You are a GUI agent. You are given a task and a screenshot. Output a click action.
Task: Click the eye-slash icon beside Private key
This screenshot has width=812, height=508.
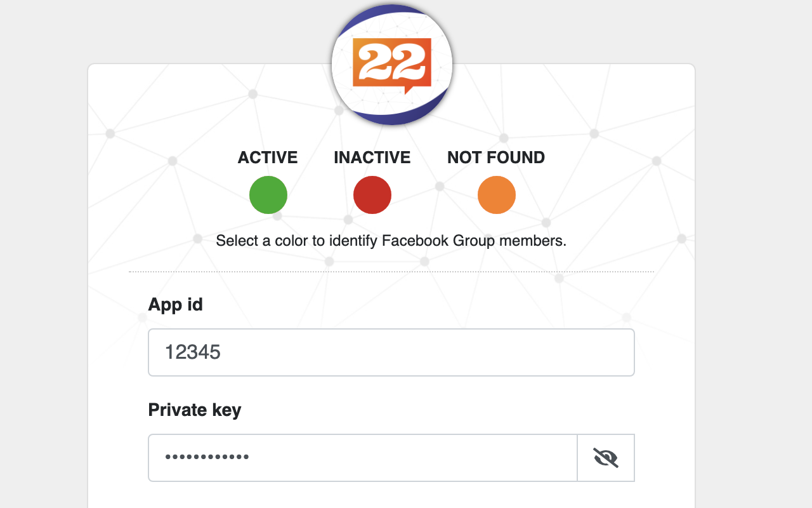(606, 457)
